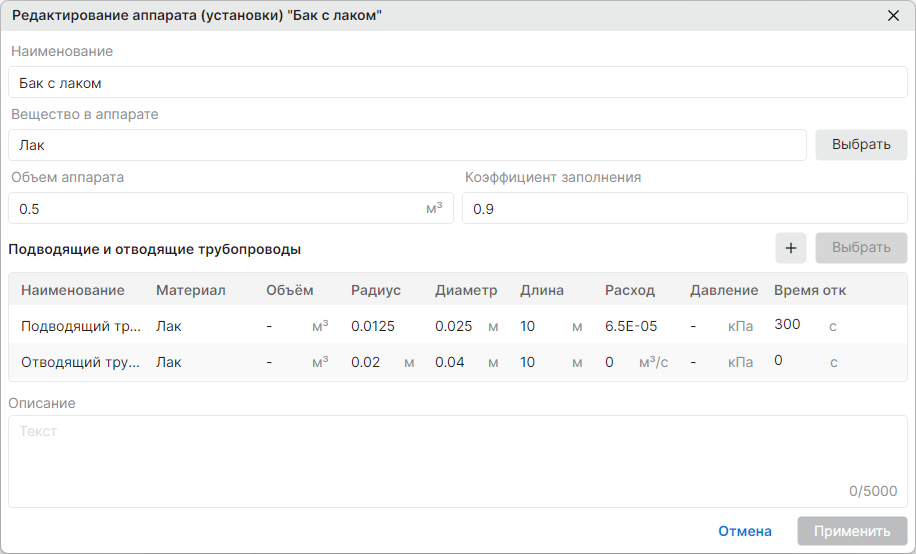Click the Коэффициент заполнения field with 0.9
The image size is (916, 554).
coord(685,209)
